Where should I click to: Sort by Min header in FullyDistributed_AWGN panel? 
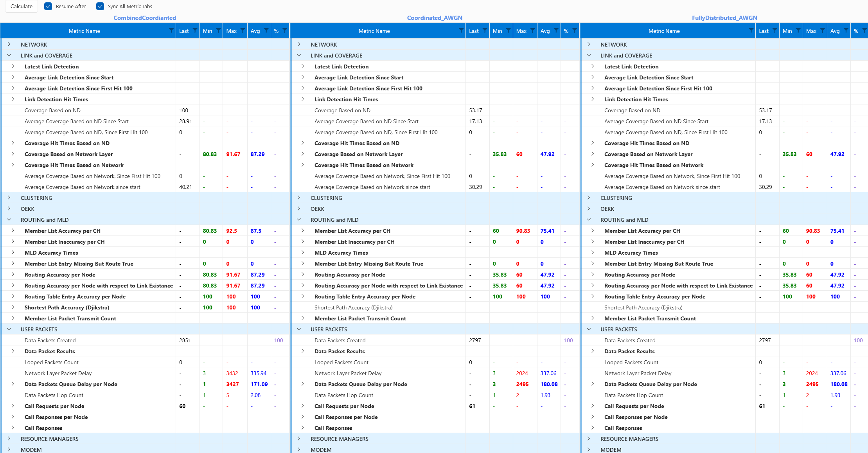coord(787,31)
